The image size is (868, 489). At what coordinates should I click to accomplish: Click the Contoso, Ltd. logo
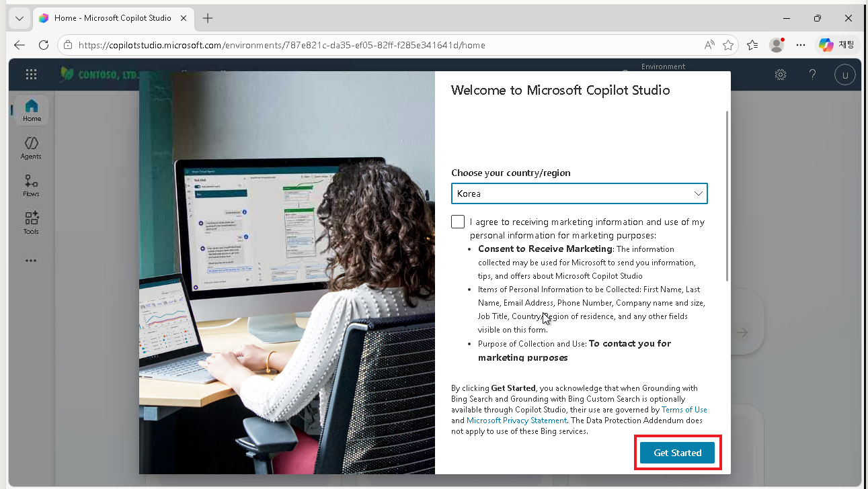click(100, 75)
